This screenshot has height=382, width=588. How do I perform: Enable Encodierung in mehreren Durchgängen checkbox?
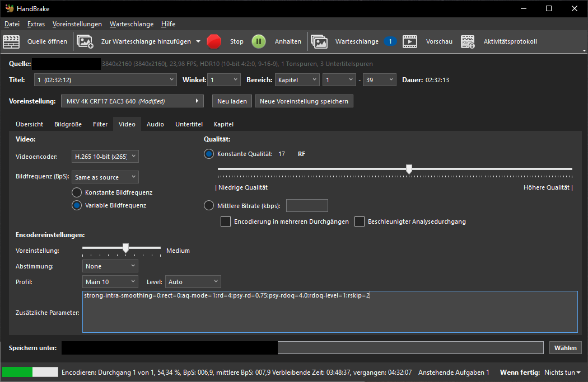pos(226,221)
